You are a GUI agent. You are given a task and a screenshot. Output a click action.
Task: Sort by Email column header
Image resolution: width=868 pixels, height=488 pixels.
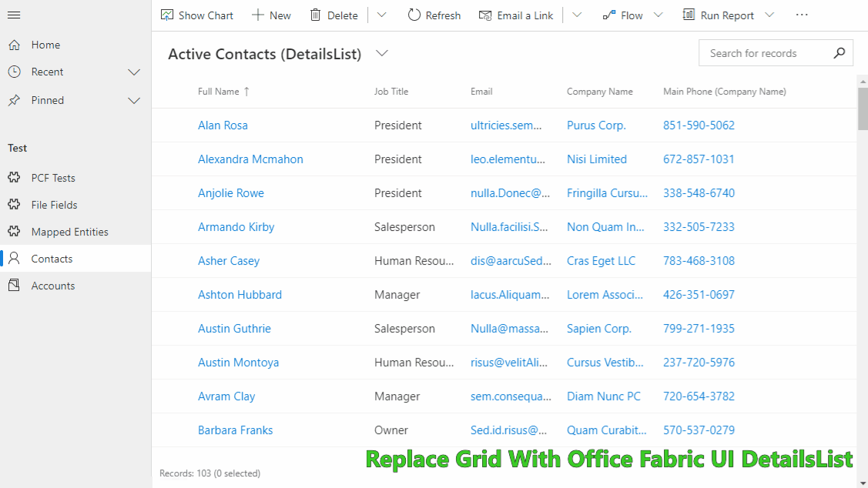coord(481,92)
